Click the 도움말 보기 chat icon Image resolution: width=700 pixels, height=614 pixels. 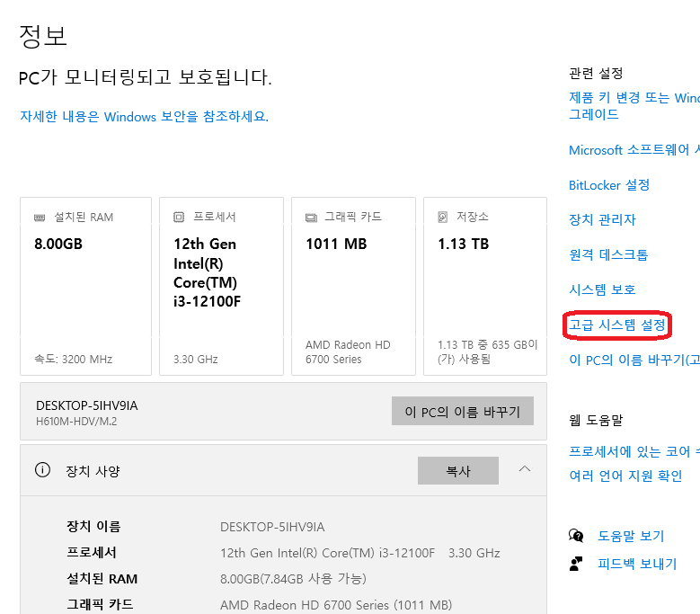pos(576,536)
